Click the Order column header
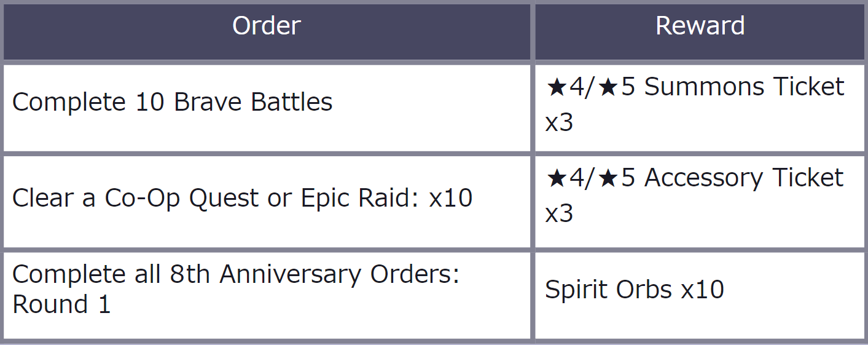Image resolution: width=868 pixels, height=345 pixels. click(267, 26)
